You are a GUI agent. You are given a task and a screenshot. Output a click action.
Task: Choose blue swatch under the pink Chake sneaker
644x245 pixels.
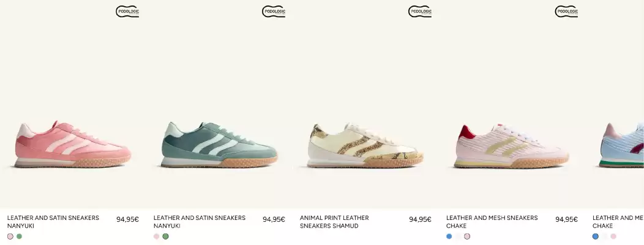pos(449,236)
